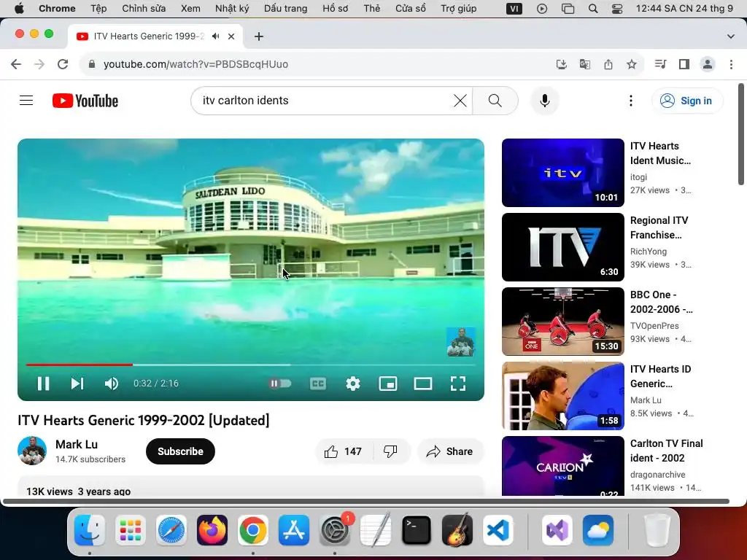Play BBC One 2002-2006 thumbnail

[x=562, y=322]
